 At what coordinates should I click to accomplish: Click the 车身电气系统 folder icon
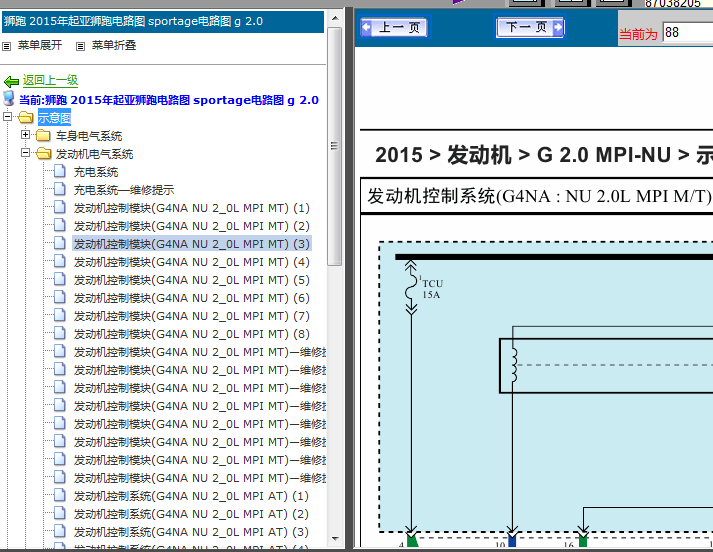[x=44, y=135]
